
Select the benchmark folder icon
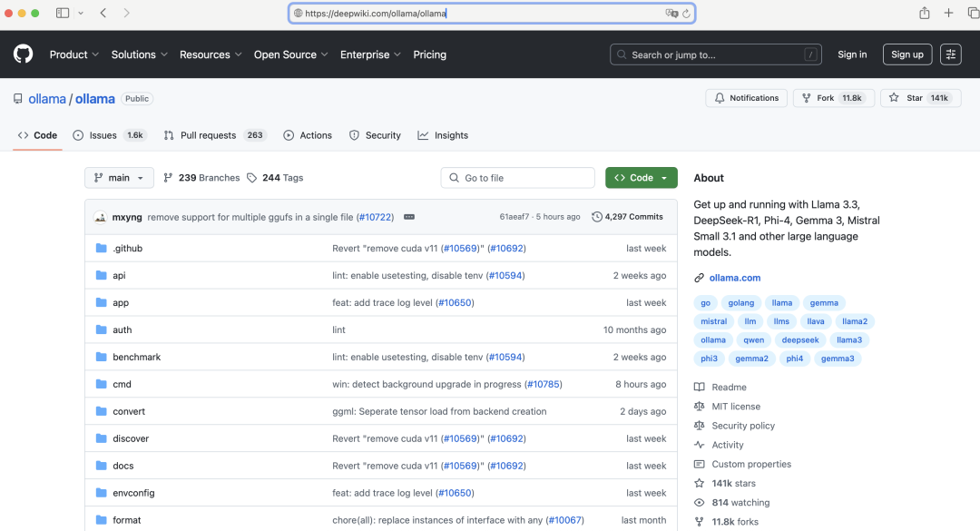point(102,357)
